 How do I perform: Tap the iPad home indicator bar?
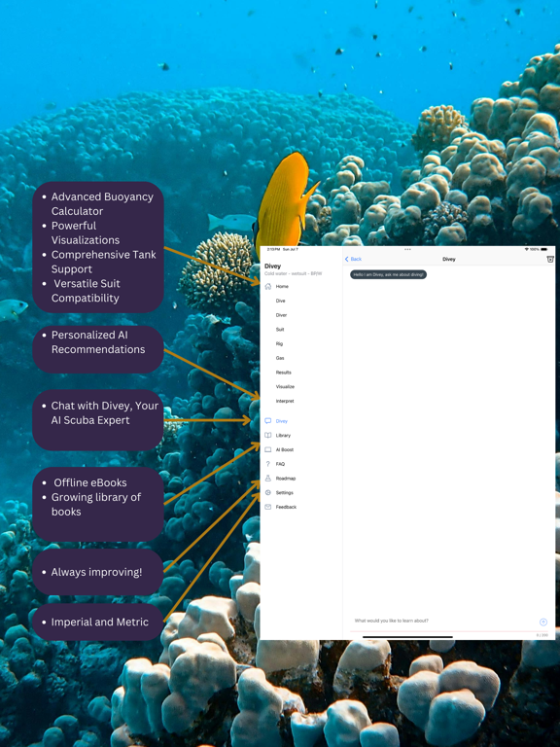[x=407, y=637]
